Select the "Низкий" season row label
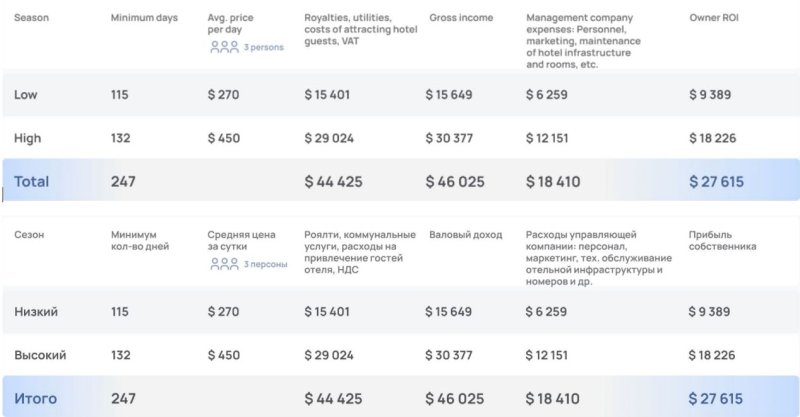This screenshot has height=417, width=800. (36, 312)
